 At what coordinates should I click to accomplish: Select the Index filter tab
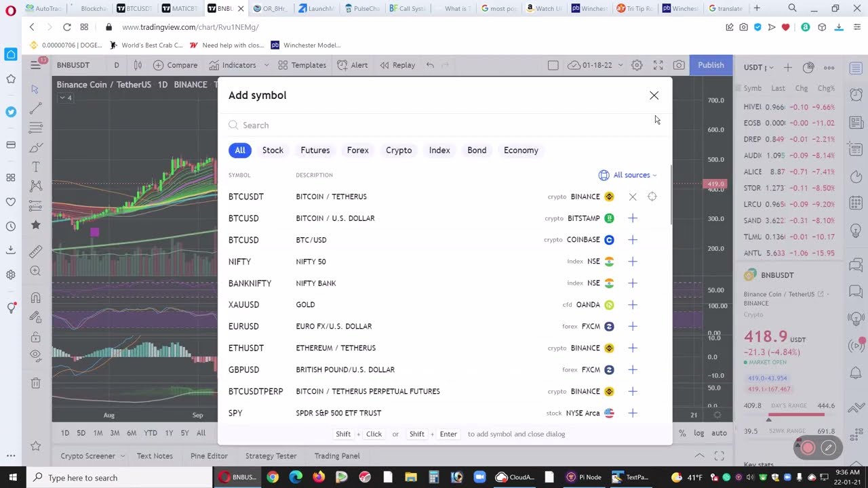coord(439,150)
